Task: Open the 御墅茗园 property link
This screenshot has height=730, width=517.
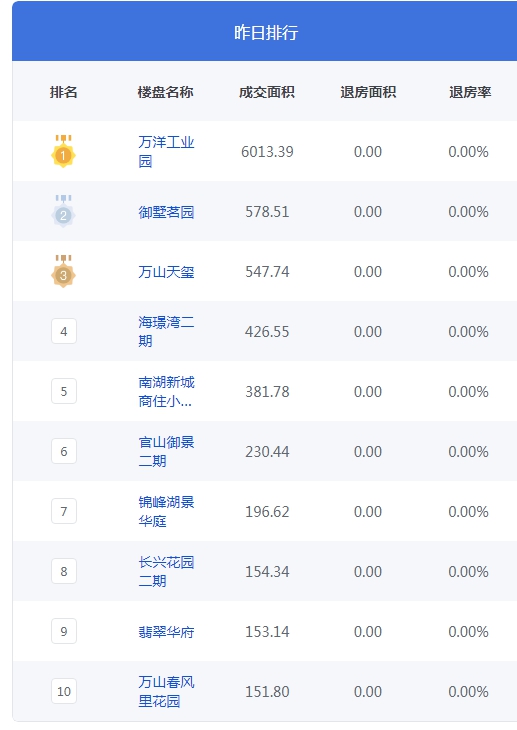Action: 166,212
